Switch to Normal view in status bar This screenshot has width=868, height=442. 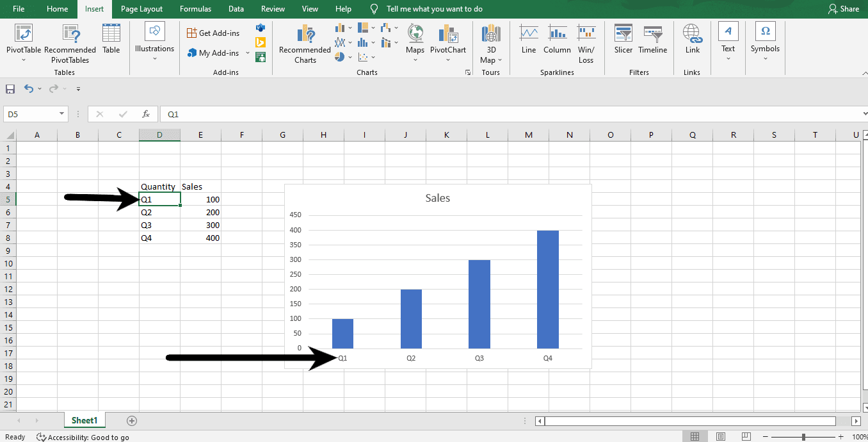[x=695, y=437]
